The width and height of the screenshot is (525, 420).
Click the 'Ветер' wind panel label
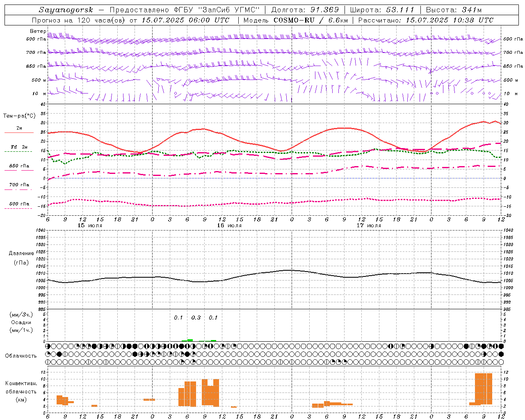click(x=38, y=31)
